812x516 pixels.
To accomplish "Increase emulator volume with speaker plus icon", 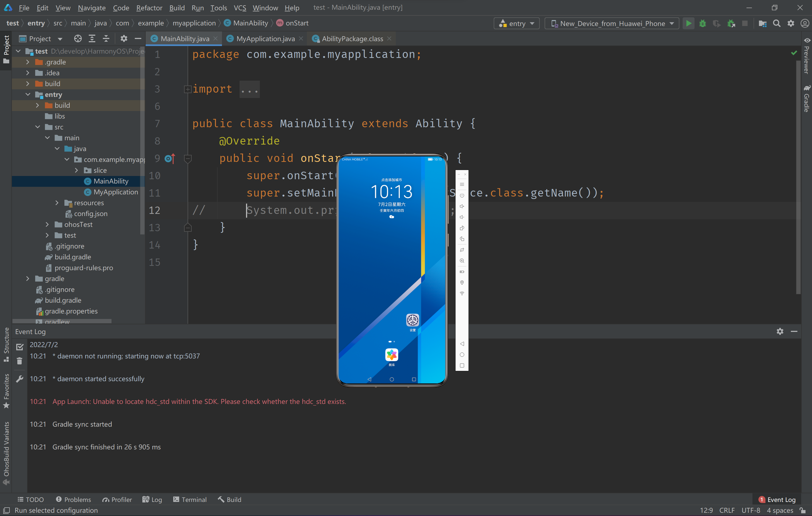I will pyautogui.click(x=462, y=206).
